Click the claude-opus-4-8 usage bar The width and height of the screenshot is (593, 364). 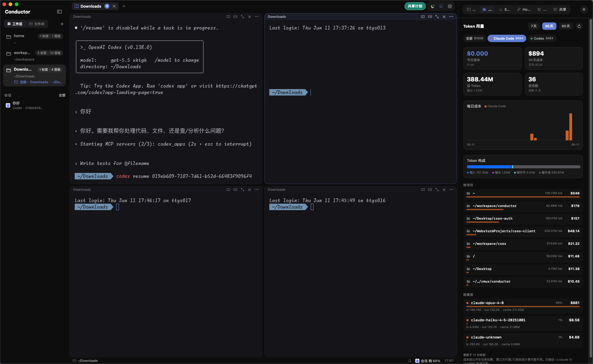(523, 307)
